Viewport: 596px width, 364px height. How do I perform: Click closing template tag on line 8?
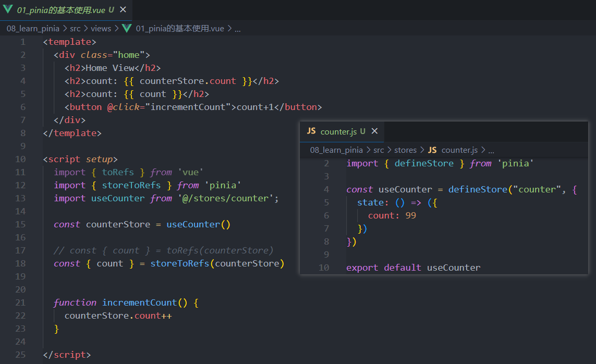(72, 133)
